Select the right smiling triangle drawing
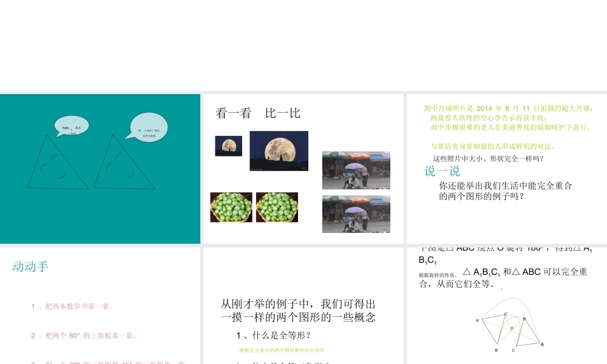The image size is (607, 364). tap(124, 162)
